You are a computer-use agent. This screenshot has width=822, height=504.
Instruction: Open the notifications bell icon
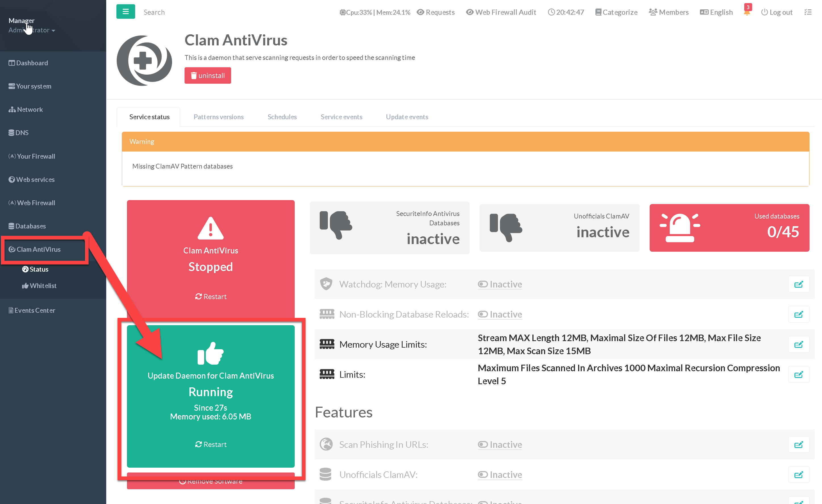click(x=746, y=12)
